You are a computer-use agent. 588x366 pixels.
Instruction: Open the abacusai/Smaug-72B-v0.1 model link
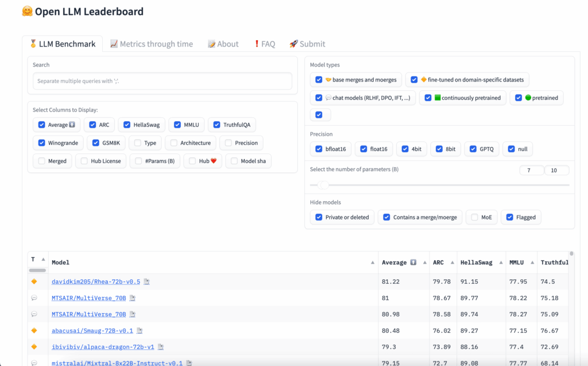click(x=92, y=331)
